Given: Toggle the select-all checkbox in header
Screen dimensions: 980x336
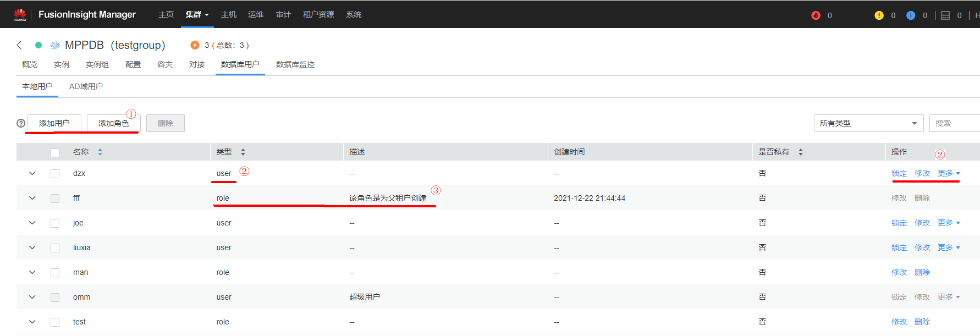Looking at the screenshot, I should pyautogui.click(x=55, y=152).
